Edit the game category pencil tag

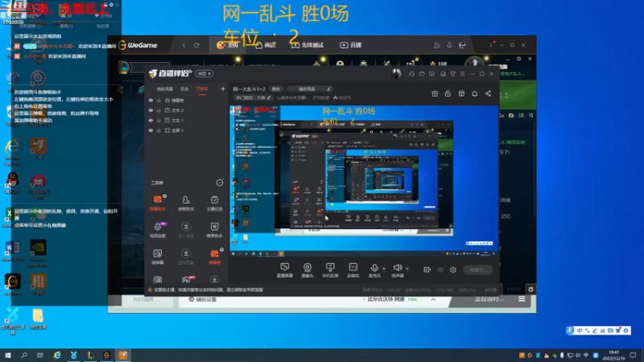[x=253, y=97]
